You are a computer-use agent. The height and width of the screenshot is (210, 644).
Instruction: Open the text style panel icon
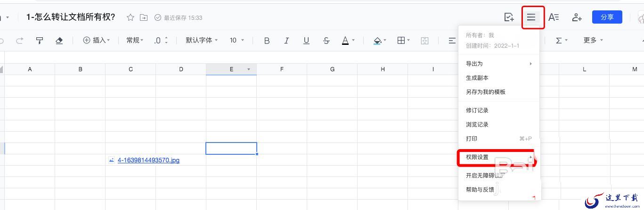pos(554,17)
